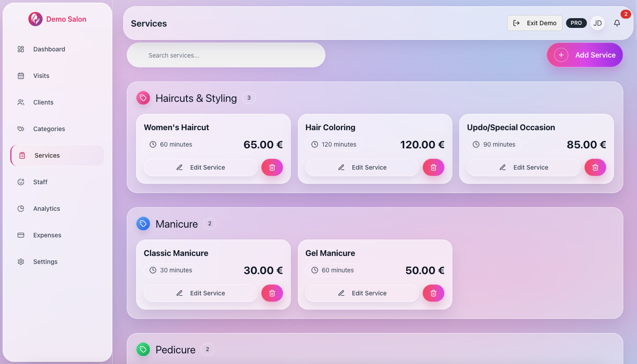The width and height of the screenshot is (637, 364).
Task: Open the Dashboard menu item
Action: [57, 49]
